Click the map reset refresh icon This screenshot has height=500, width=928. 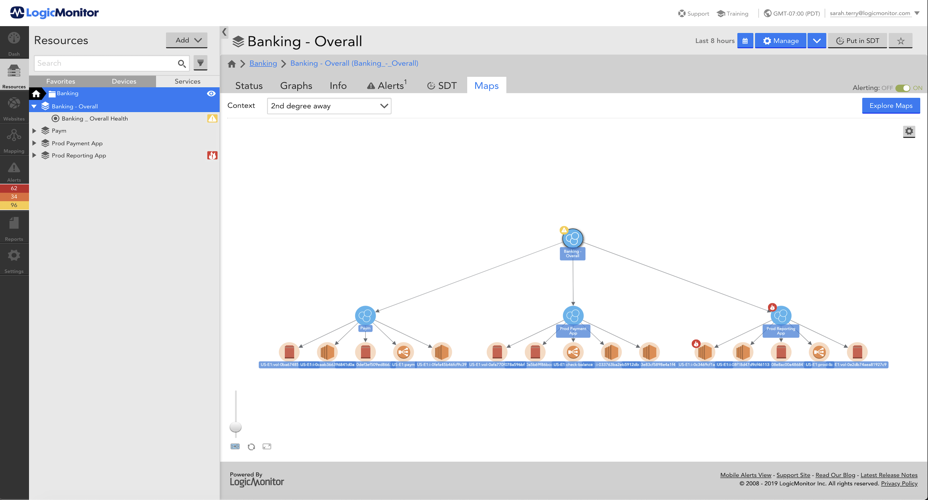click(x=251, y=447)
